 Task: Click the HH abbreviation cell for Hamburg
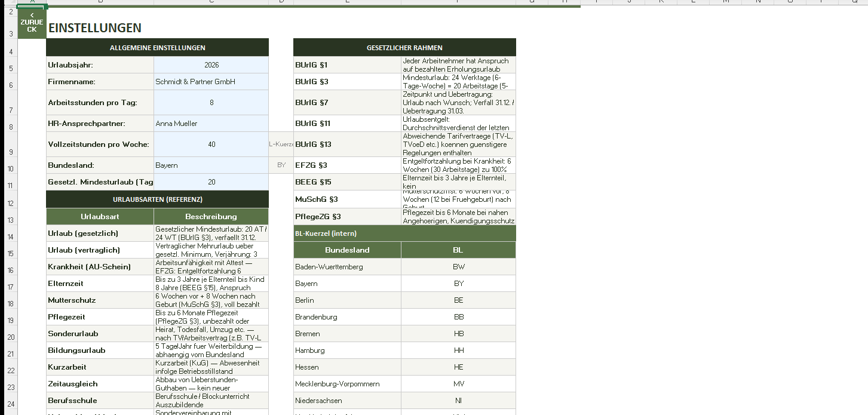coord(458,351)
